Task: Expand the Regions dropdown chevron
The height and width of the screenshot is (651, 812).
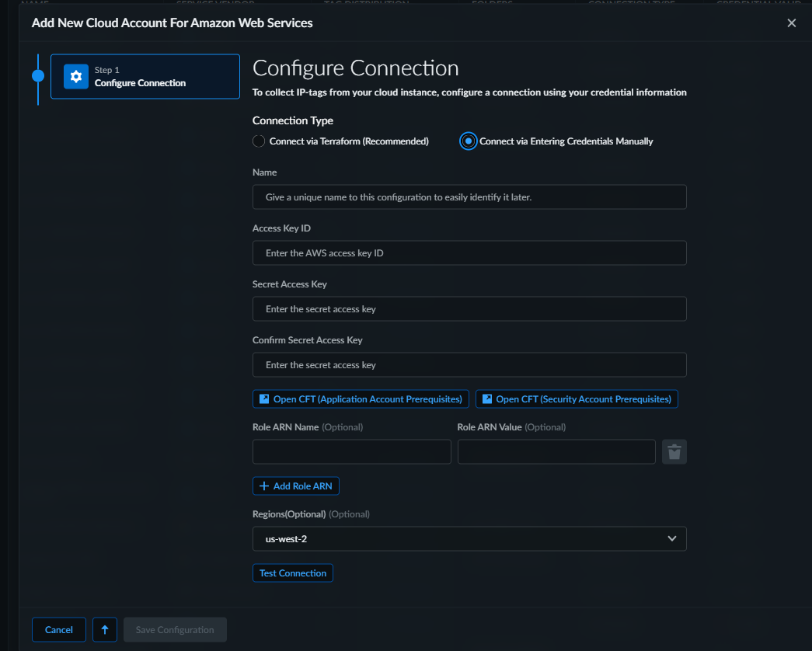Action: pyautogui.click(x=672, y=538)
